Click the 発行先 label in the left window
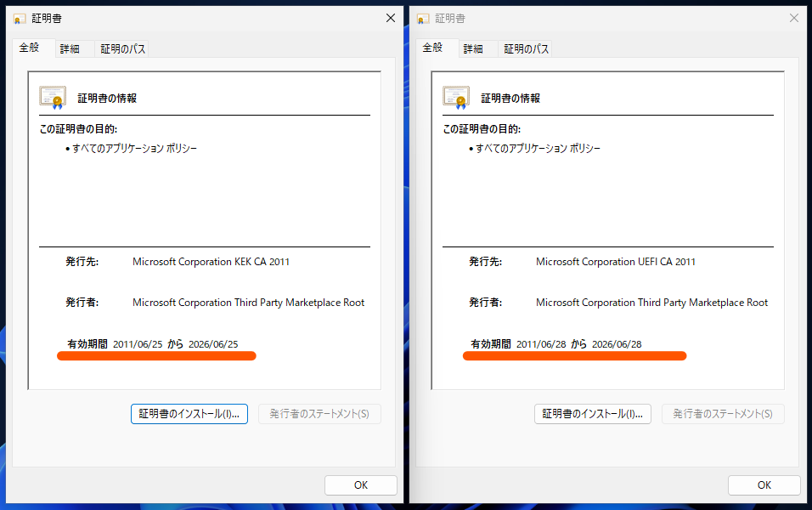812x510 pixels. point(82,262)
